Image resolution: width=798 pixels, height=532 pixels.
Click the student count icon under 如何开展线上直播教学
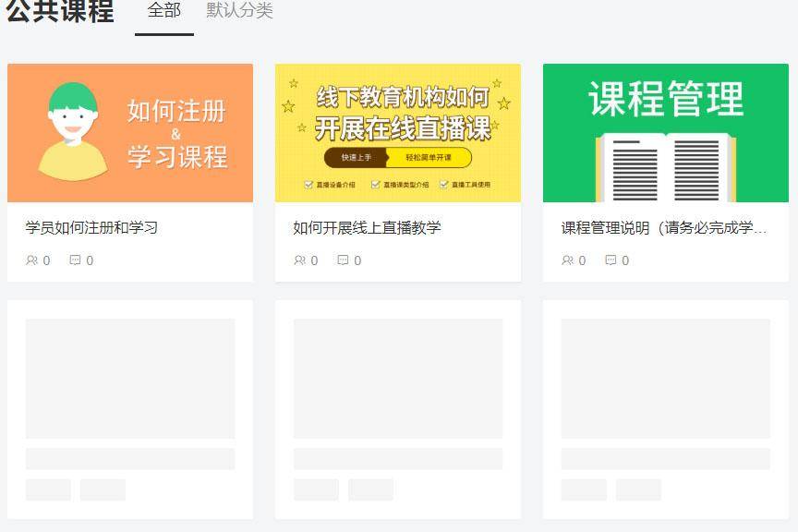click(x=299, y=260)
